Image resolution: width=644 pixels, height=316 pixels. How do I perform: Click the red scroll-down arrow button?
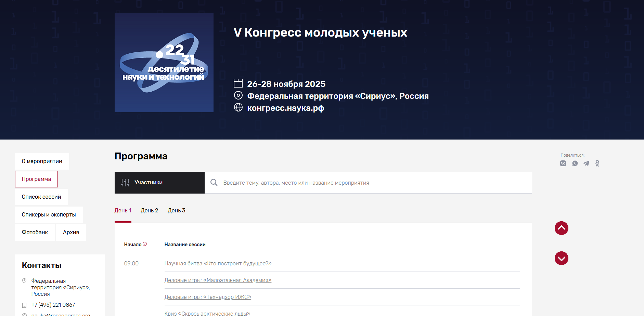tap(561, 258)
